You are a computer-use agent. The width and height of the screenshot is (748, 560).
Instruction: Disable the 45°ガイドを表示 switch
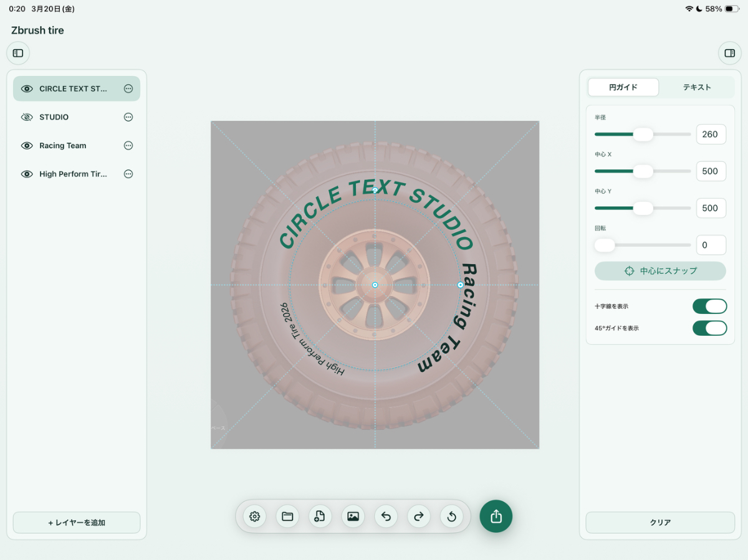coord(709,328)
